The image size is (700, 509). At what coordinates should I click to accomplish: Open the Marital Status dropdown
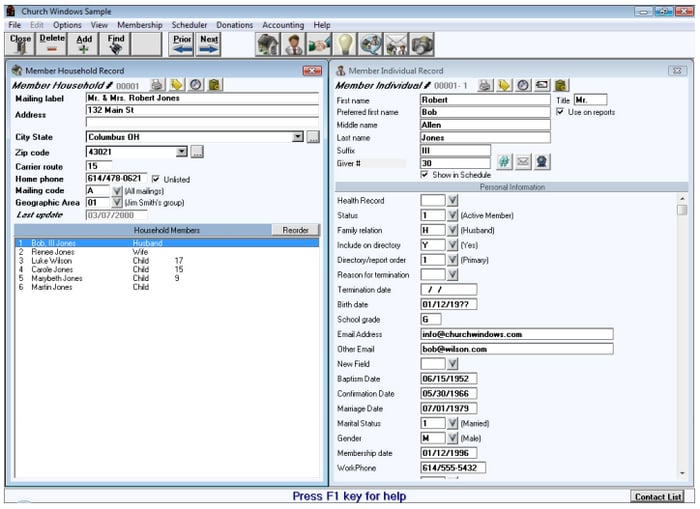453,423
